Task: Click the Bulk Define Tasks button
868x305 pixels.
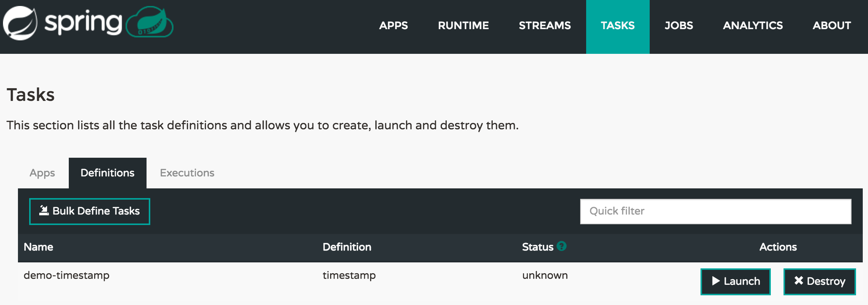Action: 90,211
